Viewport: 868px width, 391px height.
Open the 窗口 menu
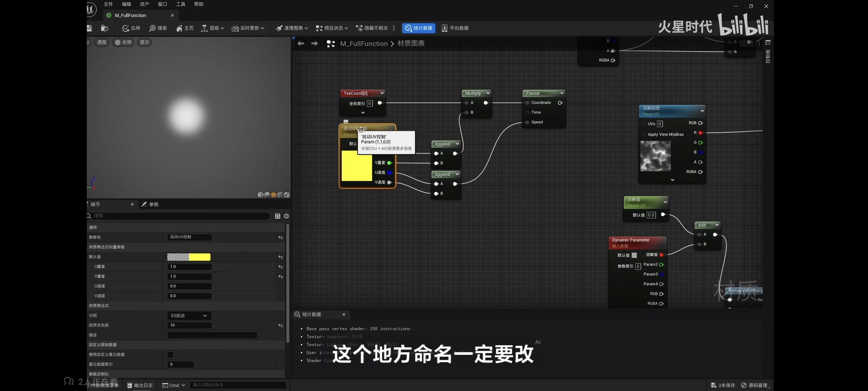pyautogui.click(x=162, y=4)
